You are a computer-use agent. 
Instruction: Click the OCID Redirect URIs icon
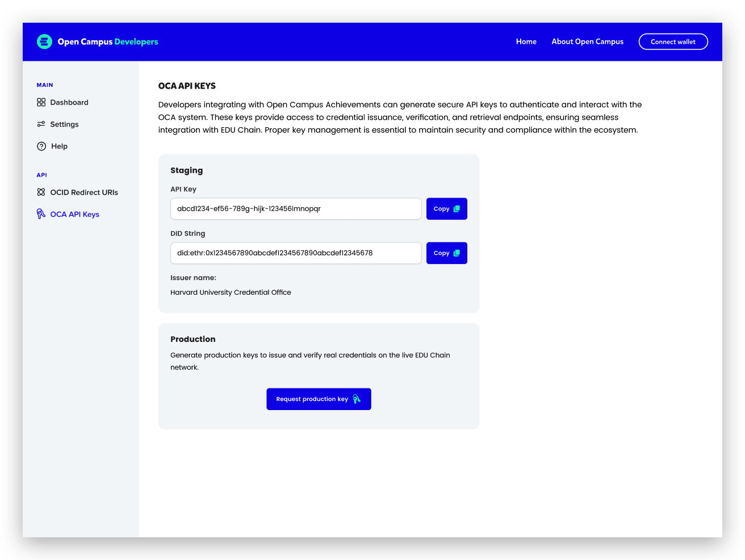click(x=41, y=192)
